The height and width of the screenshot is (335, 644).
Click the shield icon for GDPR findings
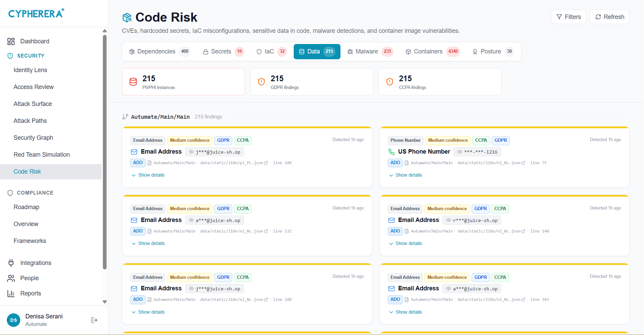point(261,82)
